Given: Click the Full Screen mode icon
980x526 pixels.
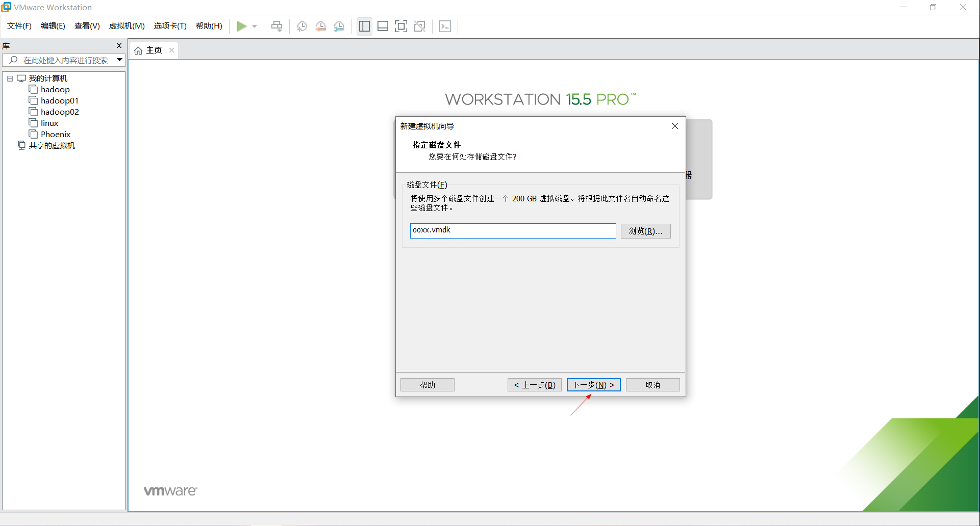Looking at the screenshot, I should coord(401,26).
